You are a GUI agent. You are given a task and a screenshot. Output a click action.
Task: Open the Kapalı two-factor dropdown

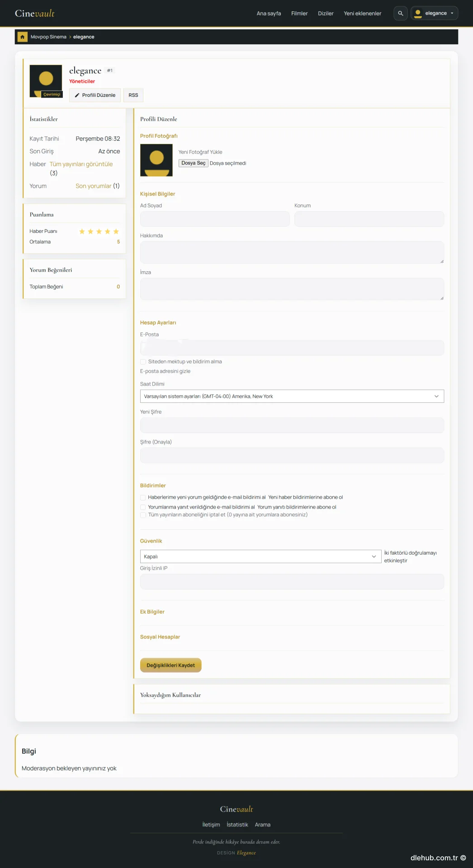tap(260, 557)
